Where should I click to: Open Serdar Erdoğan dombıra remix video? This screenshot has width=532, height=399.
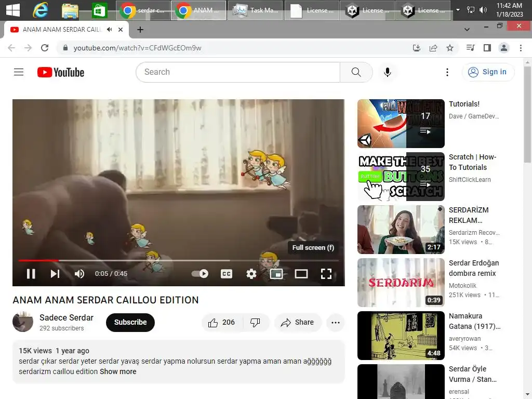(401, 282)
